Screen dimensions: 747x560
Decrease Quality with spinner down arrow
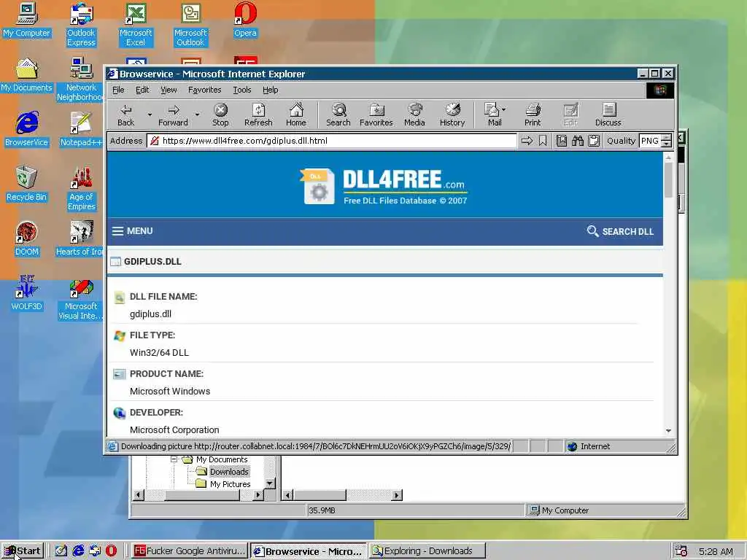tap(667, 144)
